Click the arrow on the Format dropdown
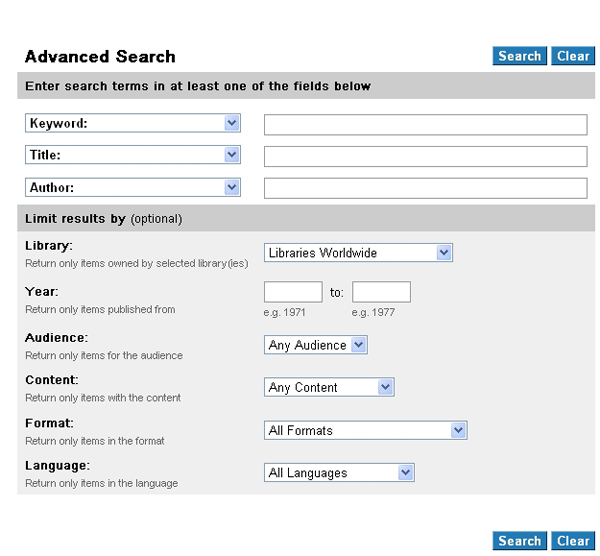 click(x=458, y=430)
